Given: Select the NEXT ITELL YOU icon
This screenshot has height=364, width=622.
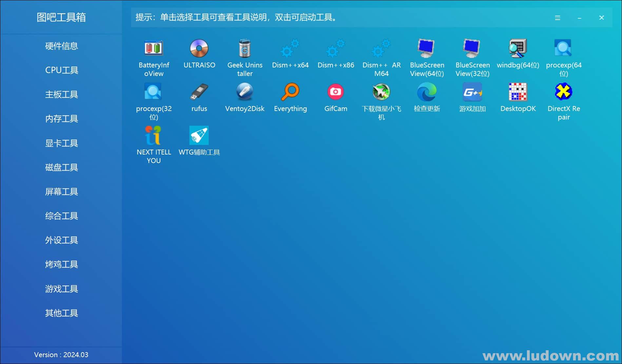Looking at the screenshot, I should click(154, 135).
